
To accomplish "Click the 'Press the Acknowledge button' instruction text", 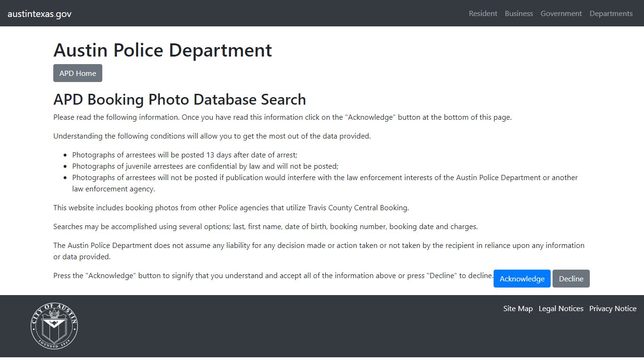I will (273, 275).
